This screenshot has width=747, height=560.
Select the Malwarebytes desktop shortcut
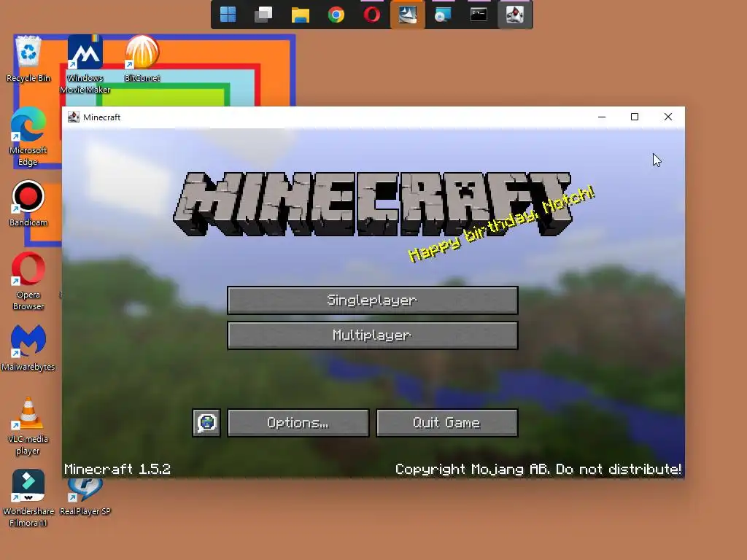[28, 348]
